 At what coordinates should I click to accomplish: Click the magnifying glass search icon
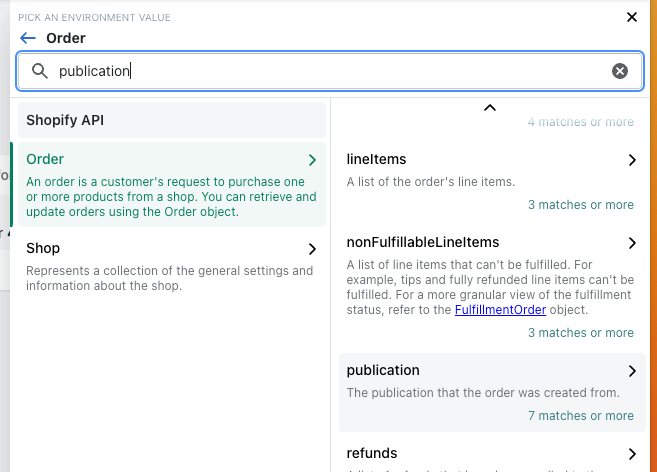point(40,71)
